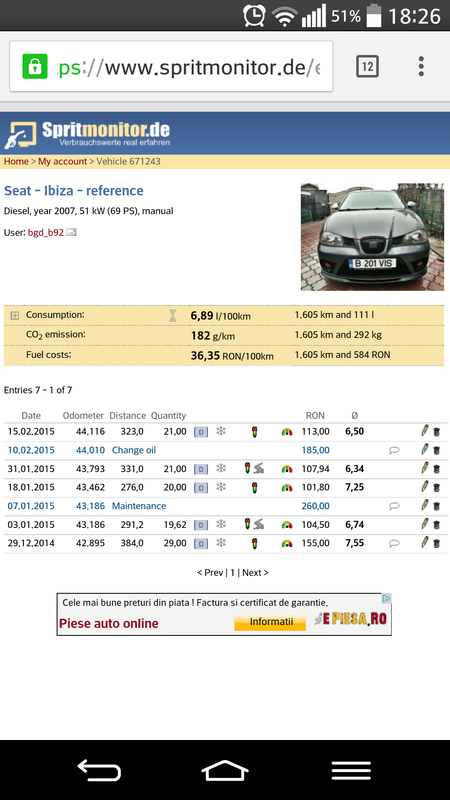This screenshot has width=450, height=800.
Task: Open comment bubble on Maintenance row
Action: pos(394,506)
